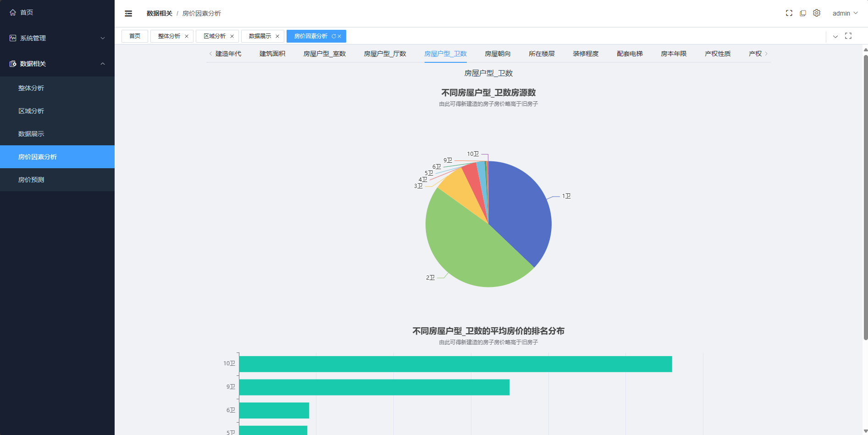Select the 房屋户型_厅数 factor tab

[385, 54]
